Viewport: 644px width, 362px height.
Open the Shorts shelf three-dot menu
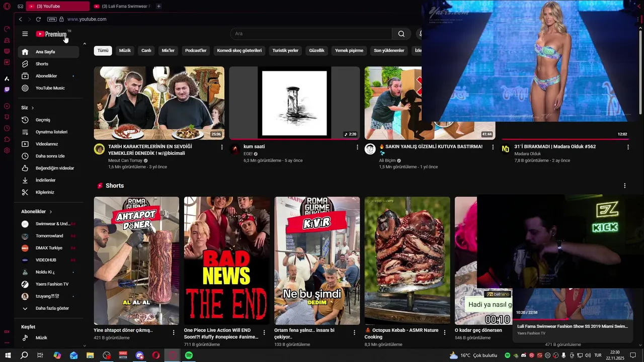[625, 186]
